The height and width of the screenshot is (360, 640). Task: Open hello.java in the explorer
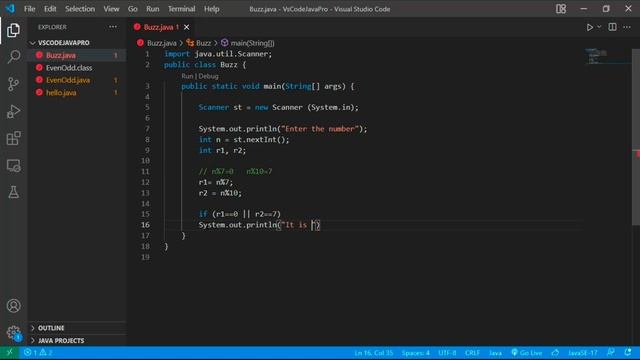(77, 93)
